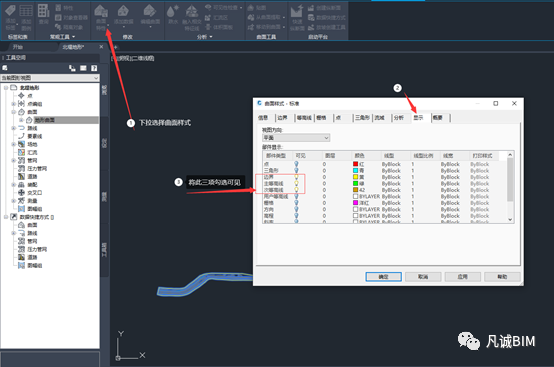Collapse the 数据快捷方式 tree node
The image size is (554, 367).
(6, 217)
